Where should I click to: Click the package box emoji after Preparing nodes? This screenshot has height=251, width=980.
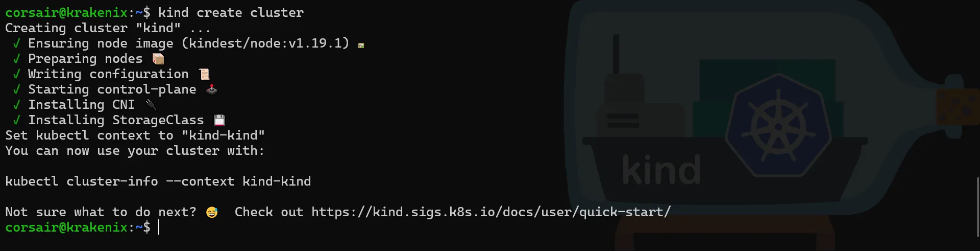(158, 59)
